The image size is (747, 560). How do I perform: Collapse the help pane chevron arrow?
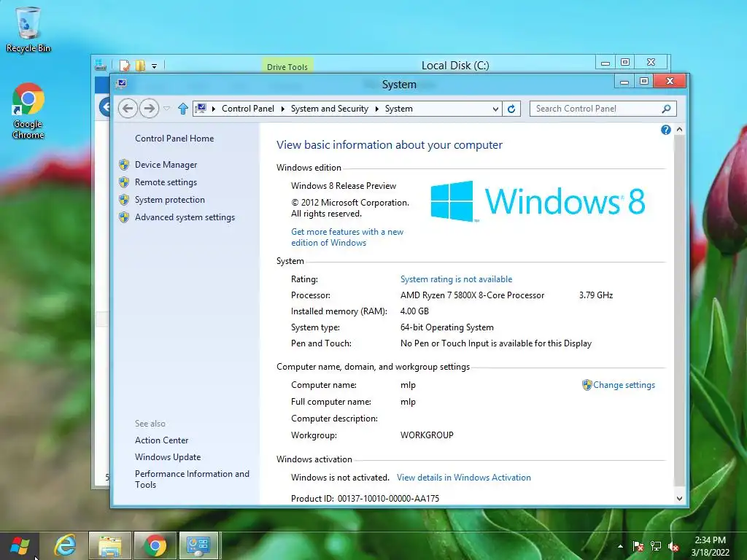coord(679,130)
